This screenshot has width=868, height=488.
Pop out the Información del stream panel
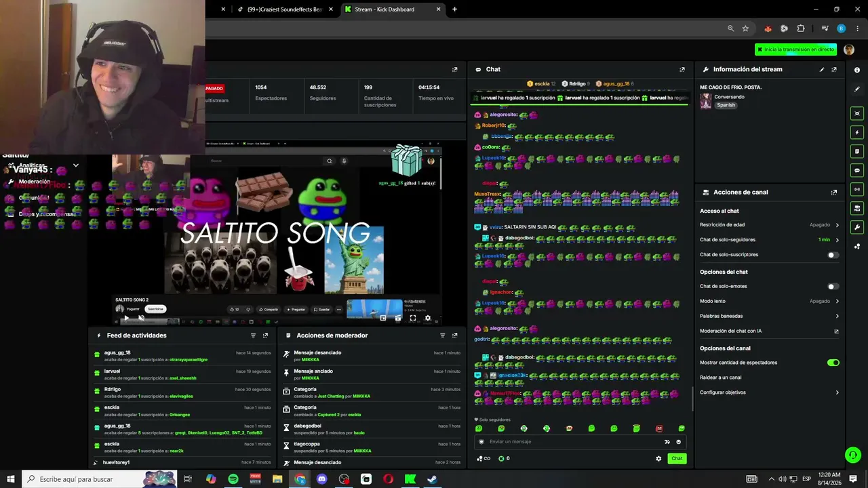tap(834, 69)
